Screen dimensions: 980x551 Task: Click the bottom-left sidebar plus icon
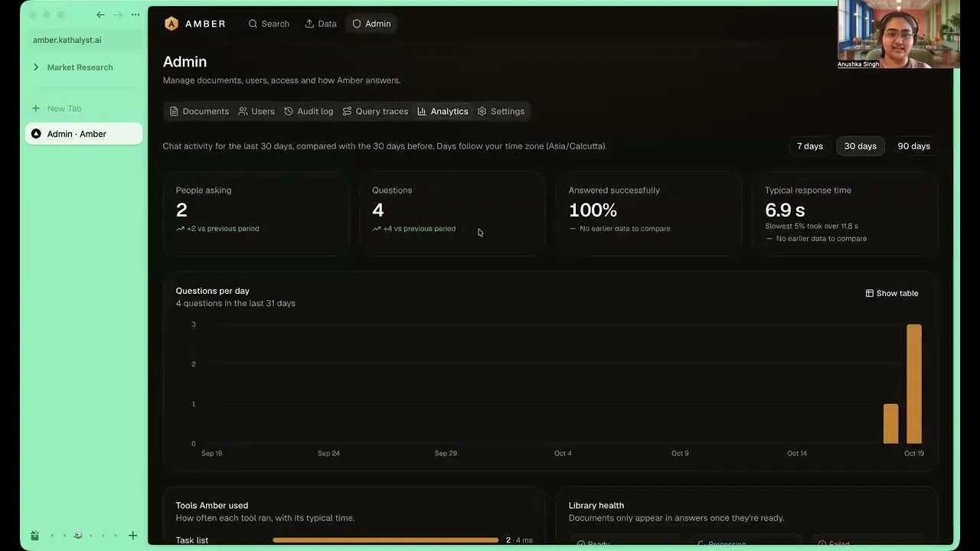click(x=132, y=536)
